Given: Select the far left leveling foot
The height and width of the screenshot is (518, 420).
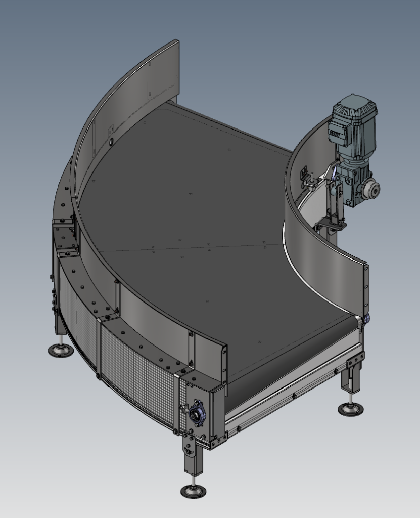Looking at the screenshot, I should [x=61, y=349].
